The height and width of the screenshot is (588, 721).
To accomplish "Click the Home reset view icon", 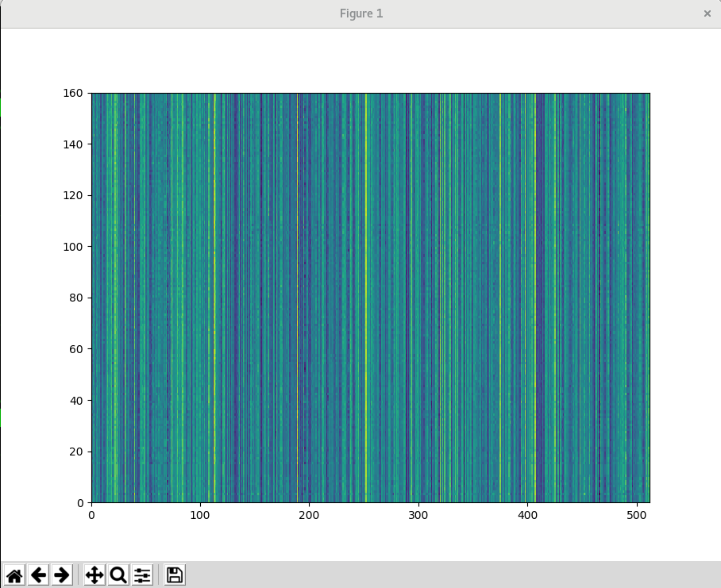I will click(x=14, y=575).
